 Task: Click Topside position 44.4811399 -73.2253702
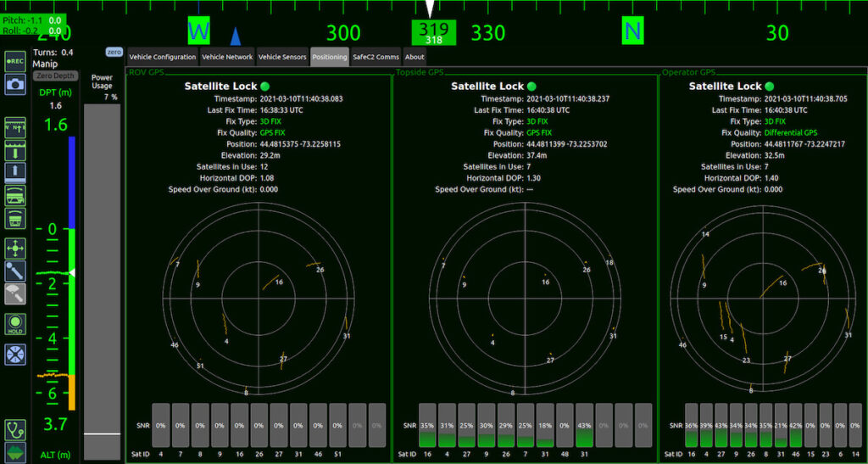pos(567,144)
